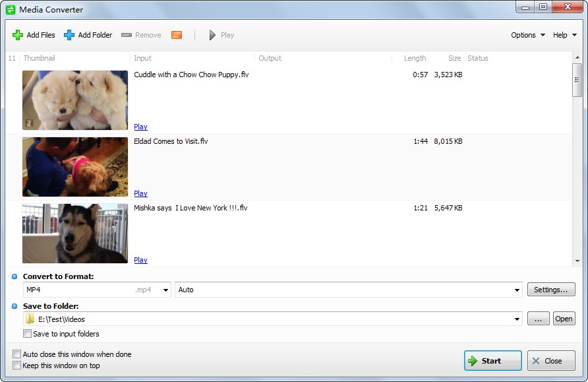Click the Add Files plus icon
This screenshot has width=588, height=382.
point(18,35)
